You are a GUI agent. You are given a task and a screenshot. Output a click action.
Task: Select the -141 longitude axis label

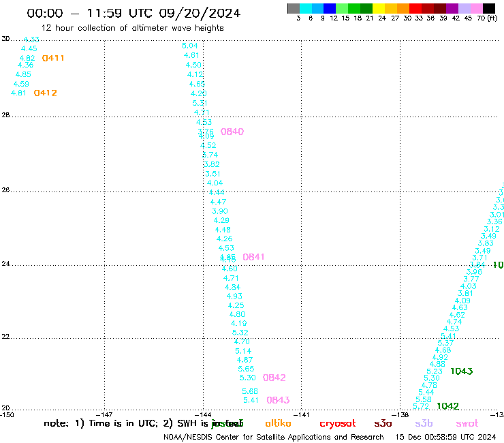click(x=301, y=415)
